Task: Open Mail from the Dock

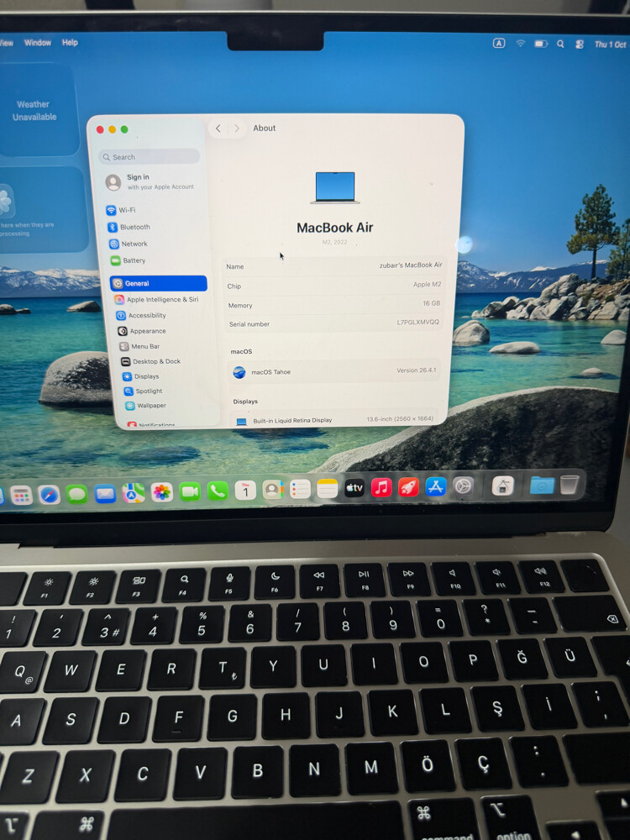Action: pyautogui.click(x=105, y=493)
